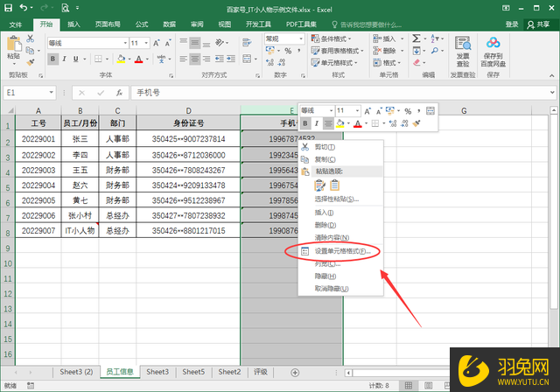Click the Format Painter brush in ribbon
Screen dimensions: 560x392
point(31,62)
